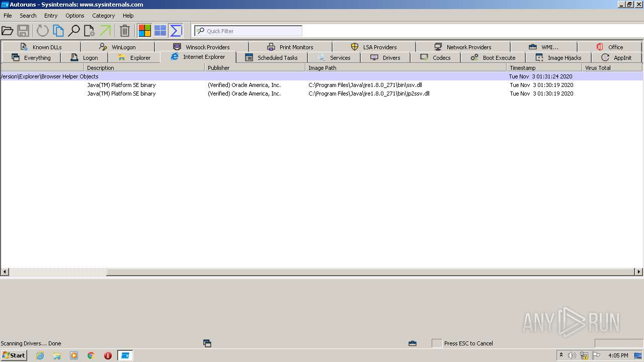Click the horizontal scrollbar right arrow

[x=639, y=272]
